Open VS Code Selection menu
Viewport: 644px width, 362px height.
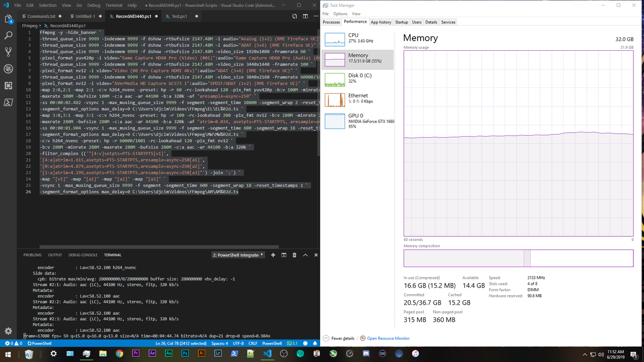tap(48, 5)
